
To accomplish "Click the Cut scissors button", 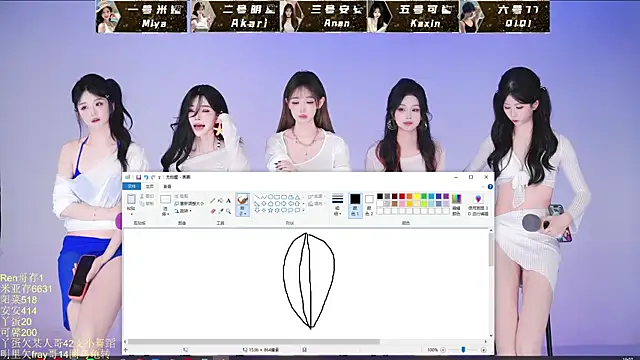I will tap(147, 196).
